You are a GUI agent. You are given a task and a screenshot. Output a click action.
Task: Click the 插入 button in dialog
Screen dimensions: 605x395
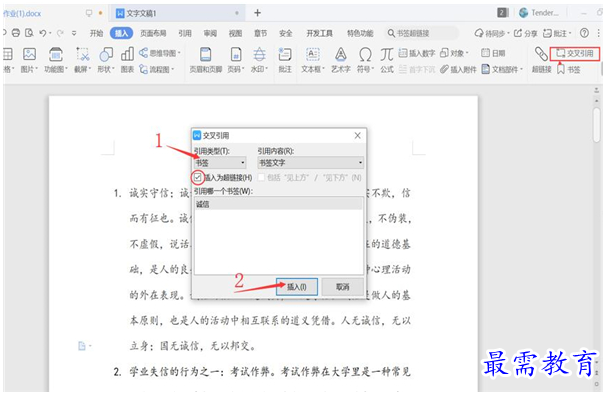point(297,287)
